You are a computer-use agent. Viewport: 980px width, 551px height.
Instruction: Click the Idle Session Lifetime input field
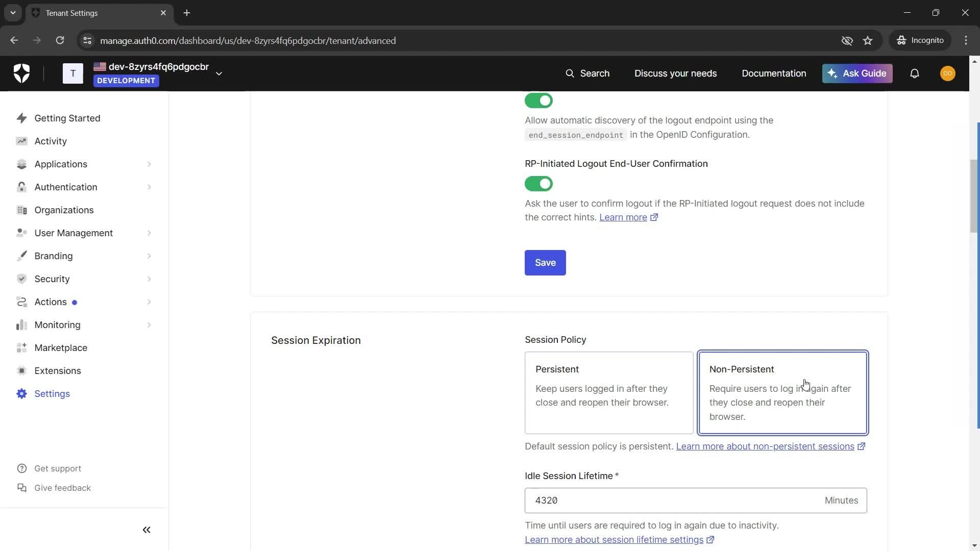696,500
